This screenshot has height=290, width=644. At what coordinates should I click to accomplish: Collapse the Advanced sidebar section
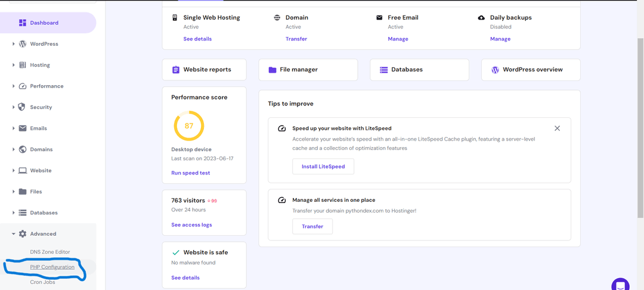click(x=43, y=234)
